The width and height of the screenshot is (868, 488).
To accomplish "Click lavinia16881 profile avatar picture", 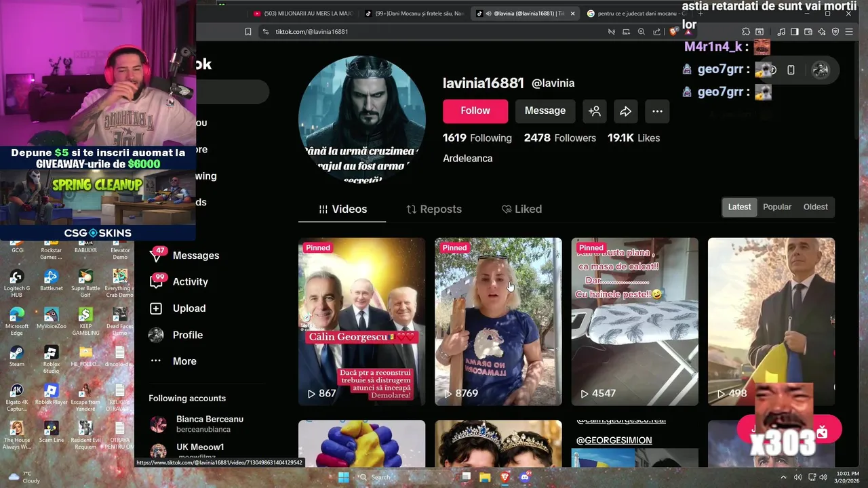I will pyautogui.click(x=362, y=119).
